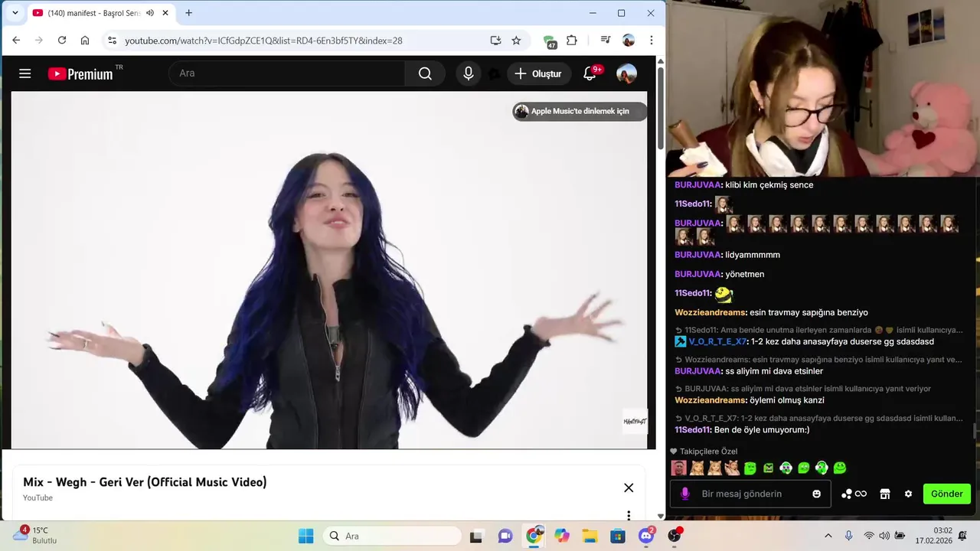This screenshot has width=980, height=551.
Task: Bookmark this page with the star icon
Action: 516,41
